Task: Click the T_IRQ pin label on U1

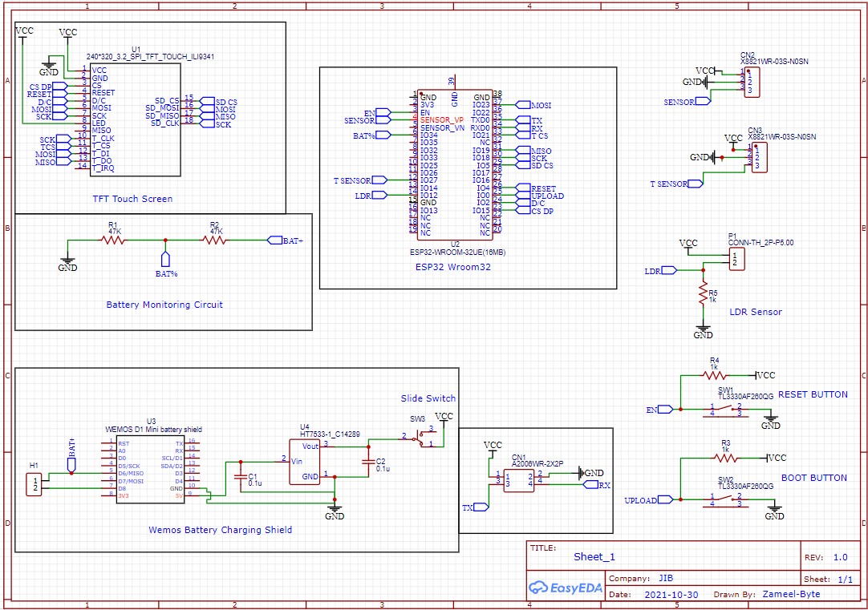Action: coord(103,168)
